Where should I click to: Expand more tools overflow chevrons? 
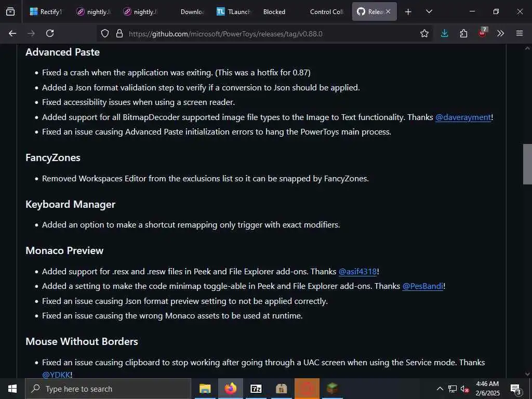tap(500, 33)
